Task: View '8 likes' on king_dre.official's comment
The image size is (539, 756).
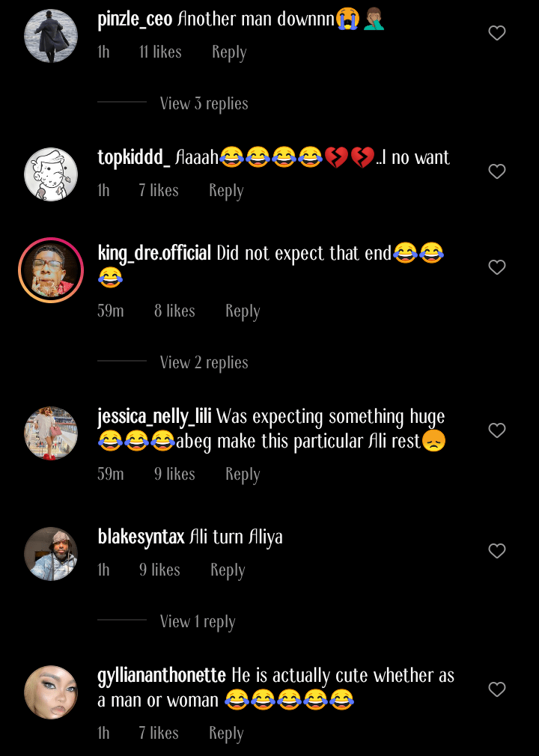Action: pos(174,311)
